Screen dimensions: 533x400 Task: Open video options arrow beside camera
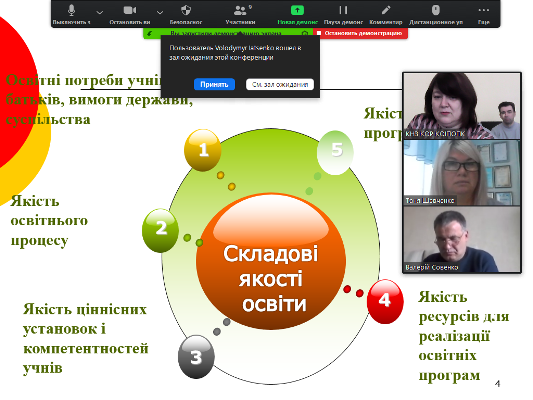coord(160,13)
